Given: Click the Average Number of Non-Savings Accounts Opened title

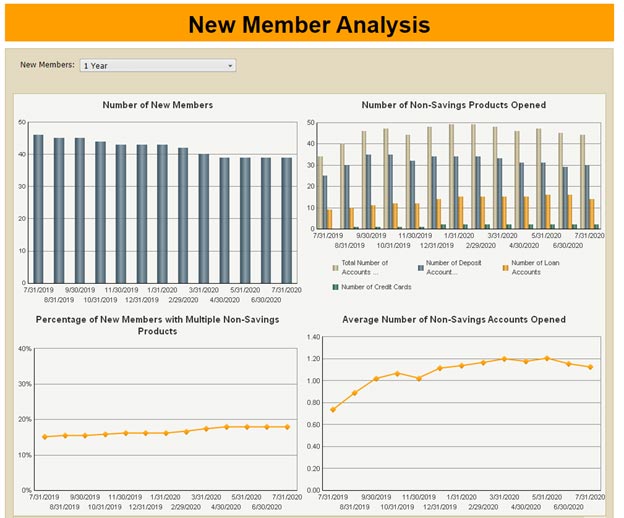Looking at the screenshot, I should (454, 320).
